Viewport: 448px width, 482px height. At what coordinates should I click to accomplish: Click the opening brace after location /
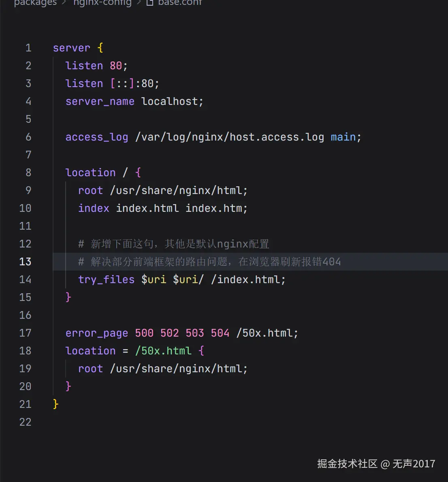(138, 173)
